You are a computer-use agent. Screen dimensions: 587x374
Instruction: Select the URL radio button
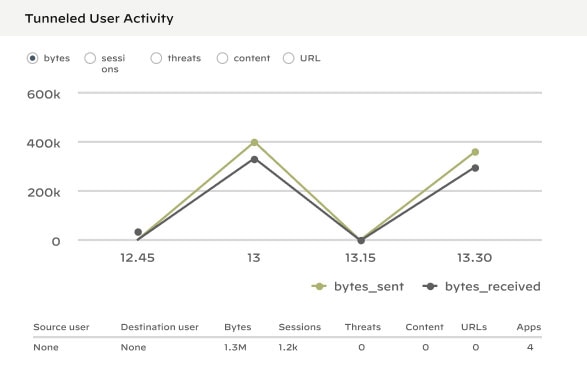click(x=288, y=58)
